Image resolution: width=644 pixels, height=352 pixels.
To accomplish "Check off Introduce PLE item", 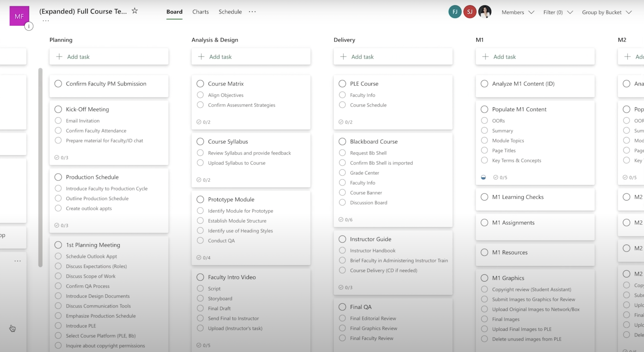I will (x=58, y=325).
